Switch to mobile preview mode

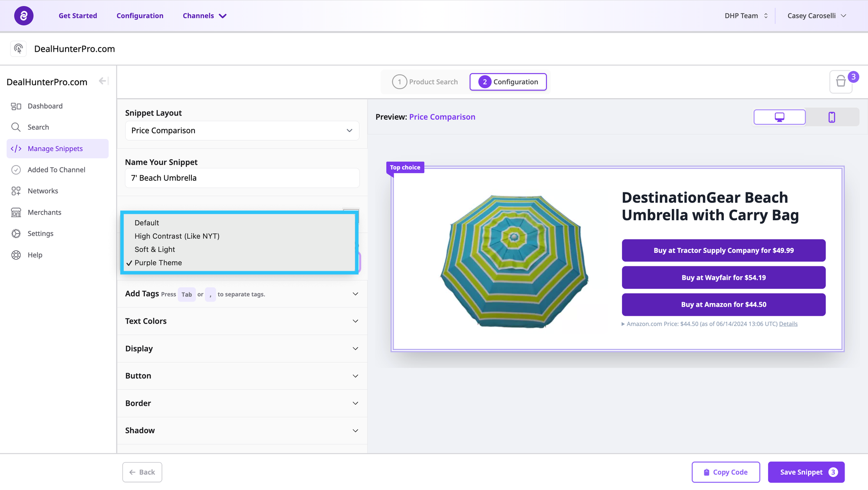(832, 117)
